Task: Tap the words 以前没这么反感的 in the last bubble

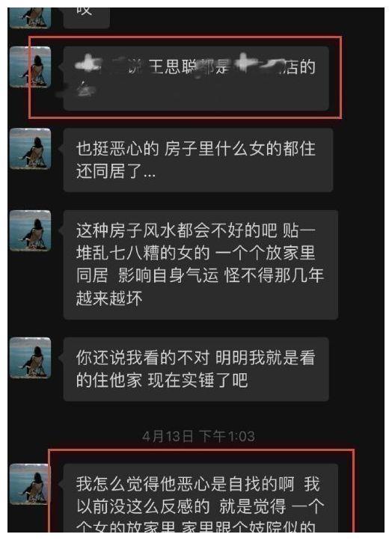Action: click(x=143, y=506)
